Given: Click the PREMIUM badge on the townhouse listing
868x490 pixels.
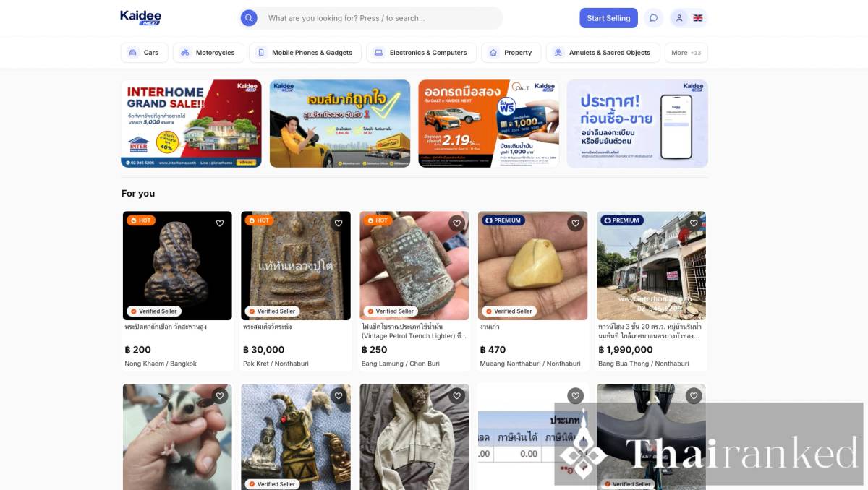Looking at the screenshot, I should click(x=622, y=220).
